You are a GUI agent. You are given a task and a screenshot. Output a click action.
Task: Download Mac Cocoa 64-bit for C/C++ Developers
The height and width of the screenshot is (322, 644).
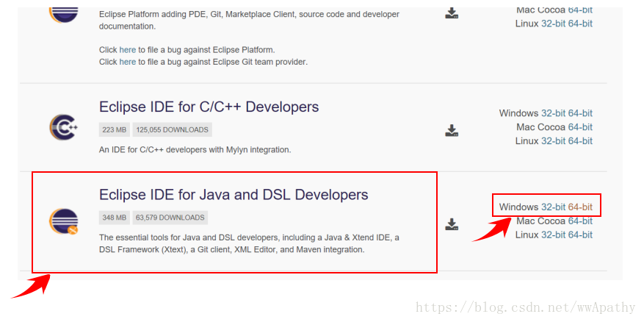tap(580, 127)
